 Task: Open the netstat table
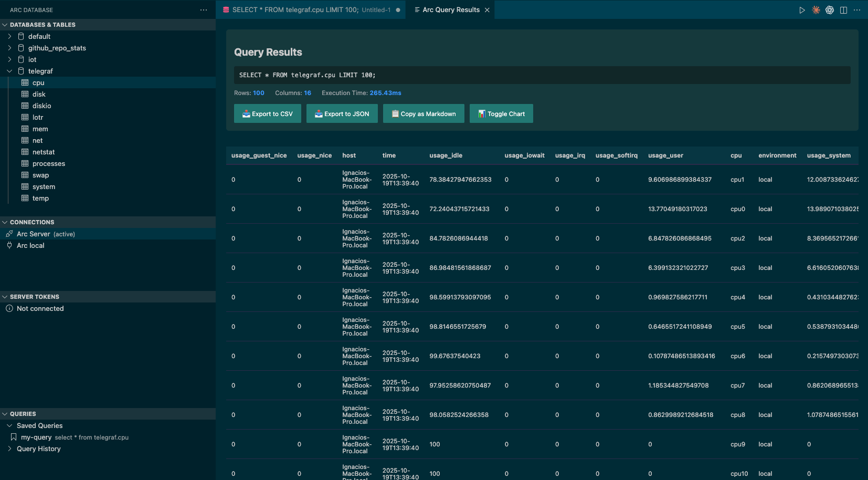pyautogui.click(x=44, y=152)
